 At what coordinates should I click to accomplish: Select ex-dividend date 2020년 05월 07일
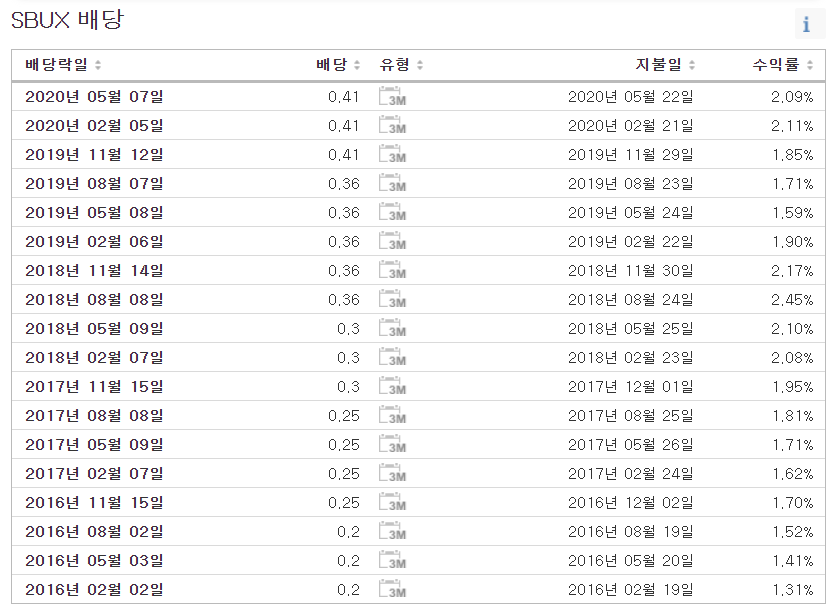[x=94, y=96]
